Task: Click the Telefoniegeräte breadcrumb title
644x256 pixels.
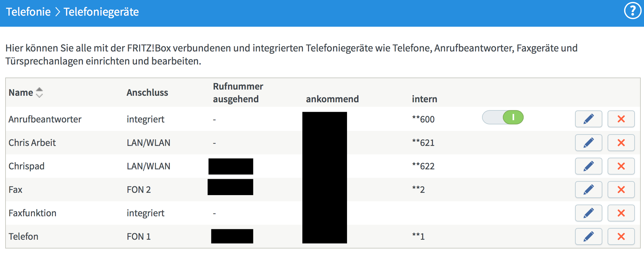Action: pyautogui.click(x=101, y=12)
